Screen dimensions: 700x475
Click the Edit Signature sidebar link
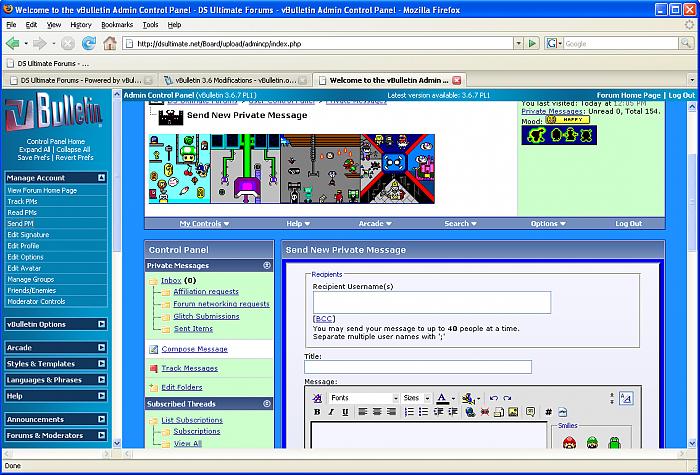click(29, 233)
